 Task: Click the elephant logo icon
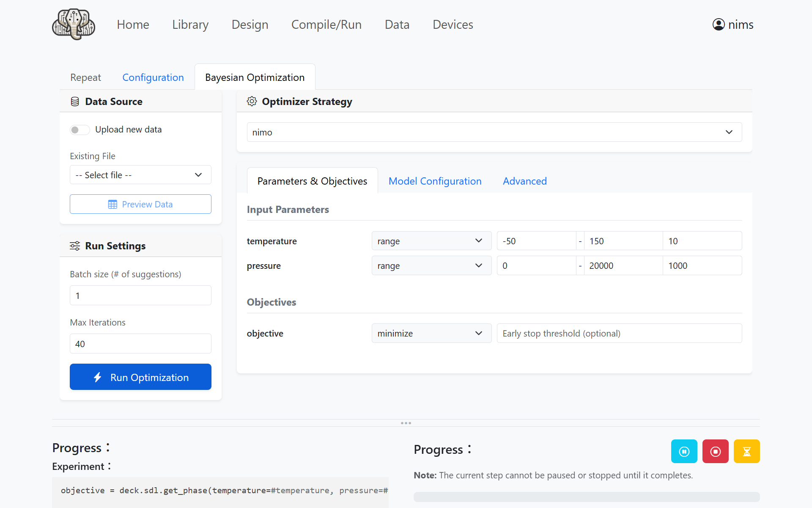pyautogui.click(x=74, y=25)
